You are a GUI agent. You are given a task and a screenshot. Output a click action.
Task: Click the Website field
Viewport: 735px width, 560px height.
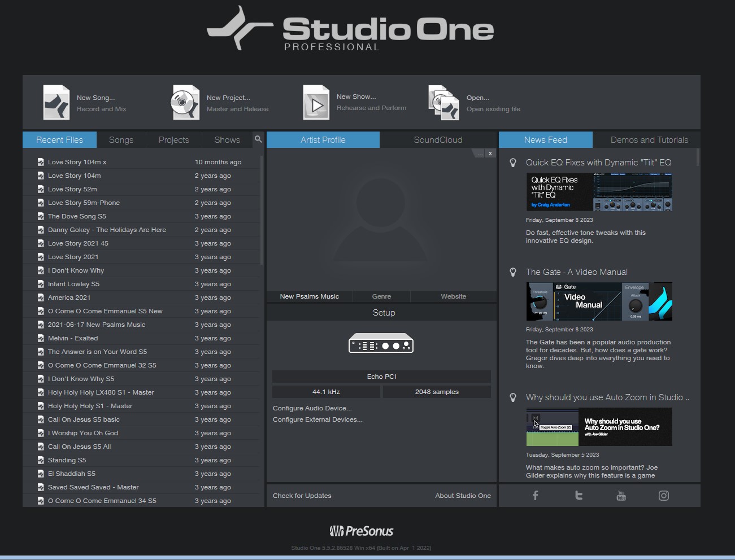pos(454,296)
